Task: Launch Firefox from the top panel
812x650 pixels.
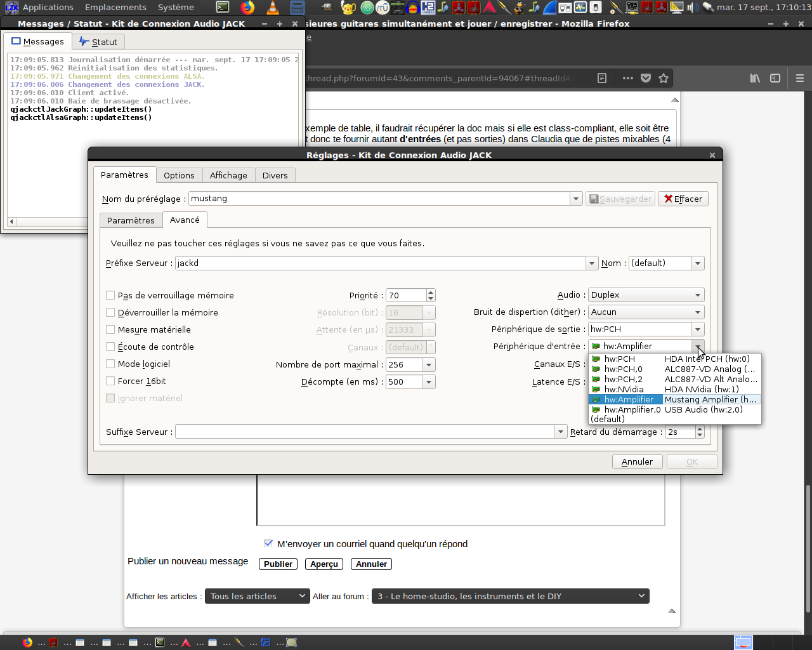Action: click(248, 8)
